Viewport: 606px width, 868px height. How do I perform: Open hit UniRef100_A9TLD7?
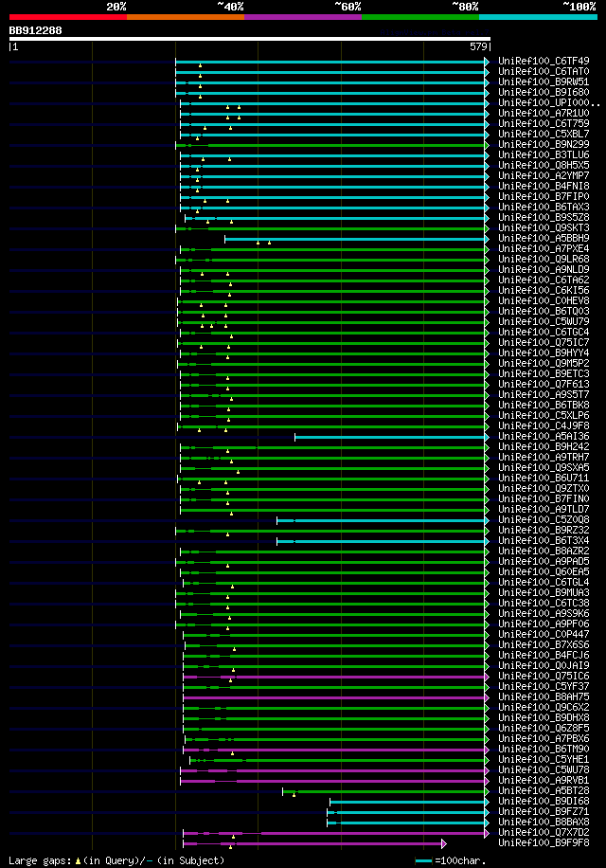(544, 509)
